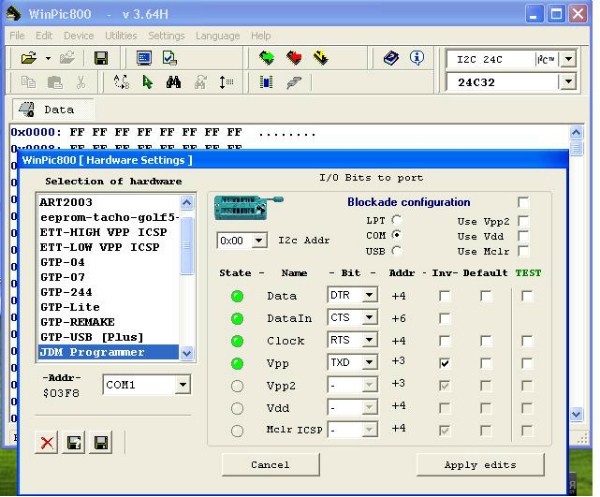Toggle the TEST checkbox for Clock row
This screenshot has width=600, height=497.
[527, 341]
